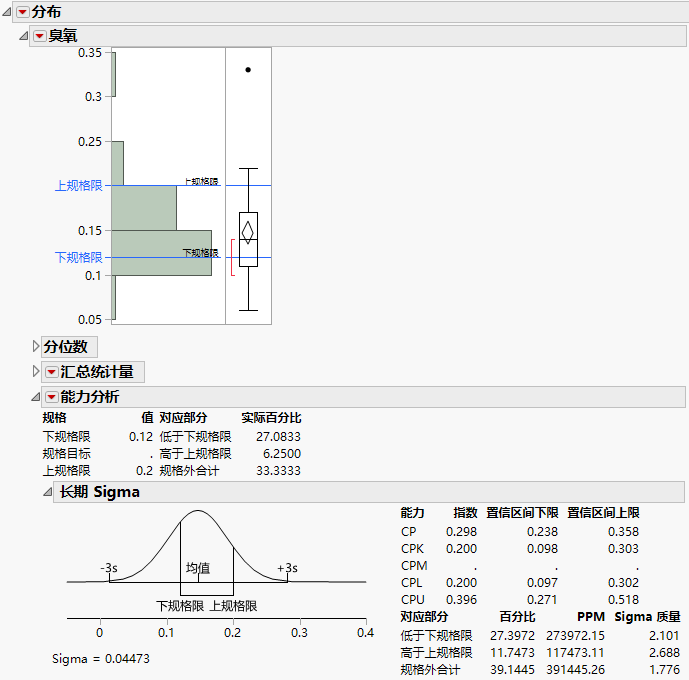
Task: Open the red triangle menu beside 能力分析
Action: pyautogui.click(x=52, y=397)
